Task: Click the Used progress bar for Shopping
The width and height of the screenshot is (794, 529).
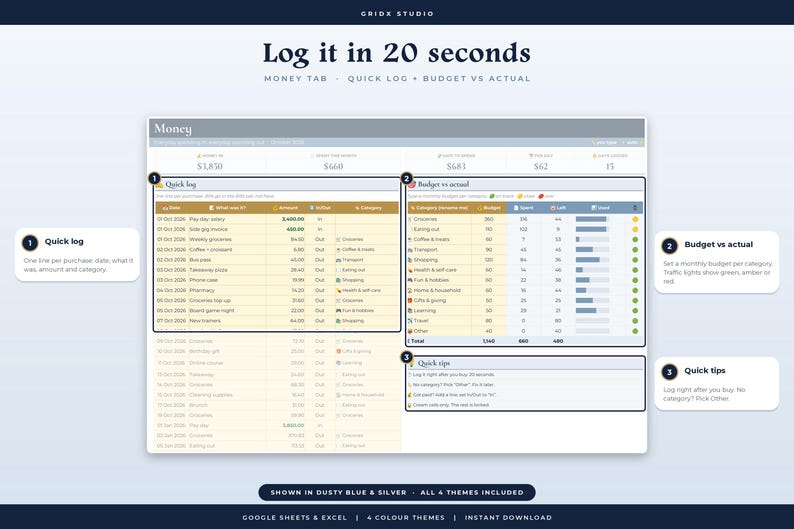Action: click(x=592, y=260)
